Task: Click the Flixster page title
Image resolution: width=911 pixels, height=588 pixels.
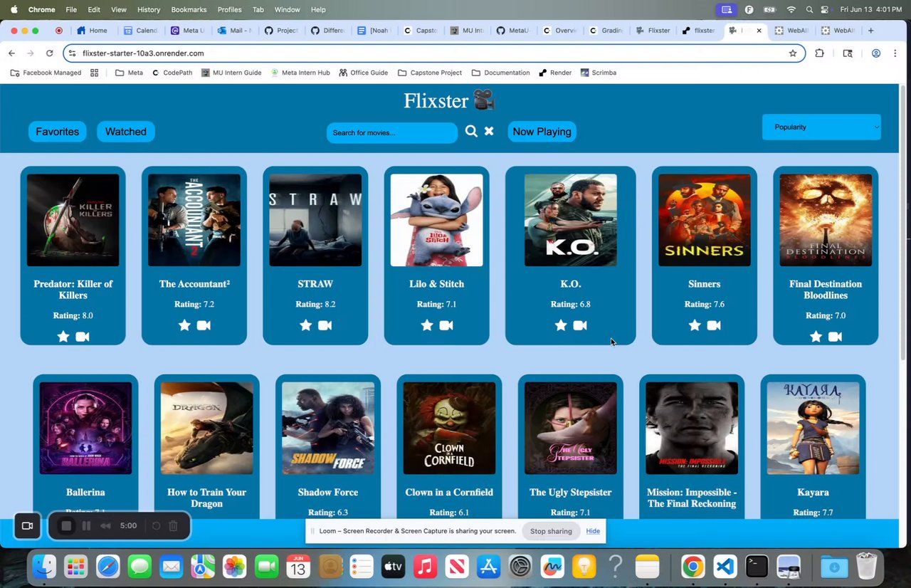Action: [449, 101]
